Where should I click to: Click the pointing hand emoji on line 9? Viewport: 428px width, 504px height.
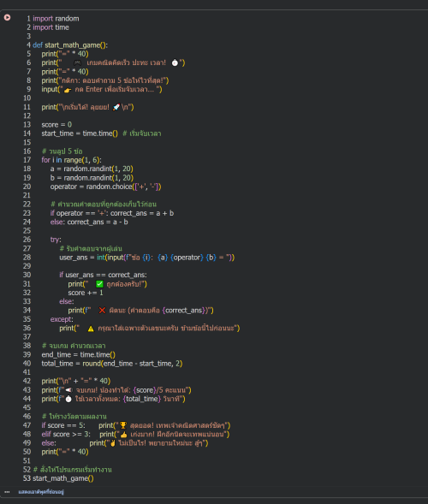tap(68, 90)
